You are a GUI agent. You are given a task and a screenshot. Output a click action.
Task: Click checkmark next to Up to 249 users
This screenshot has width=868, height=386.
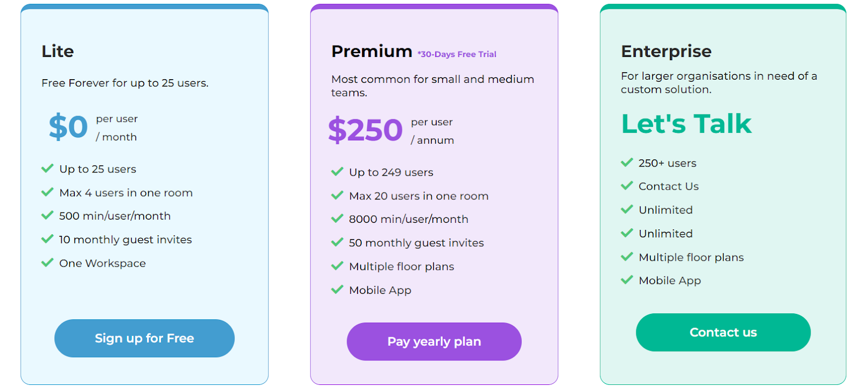pyautogui.click(x=337, y=172)
